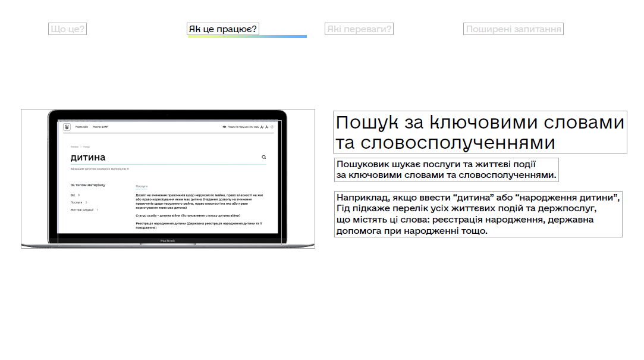
Task: Filter results by "Послуги" in the sidebar
Action: [x=76, y=202]
